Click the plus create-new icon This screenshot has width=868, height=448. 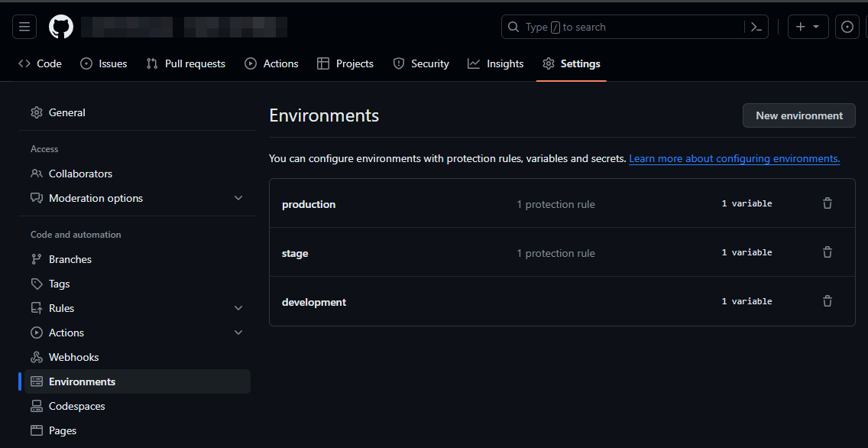point(800,27)
